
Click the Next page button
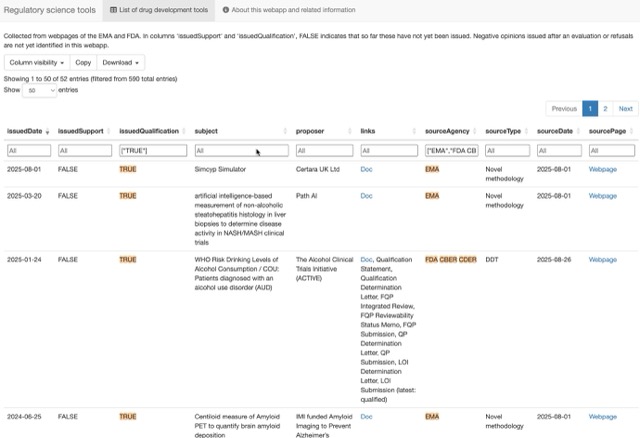tap(625, 108)
